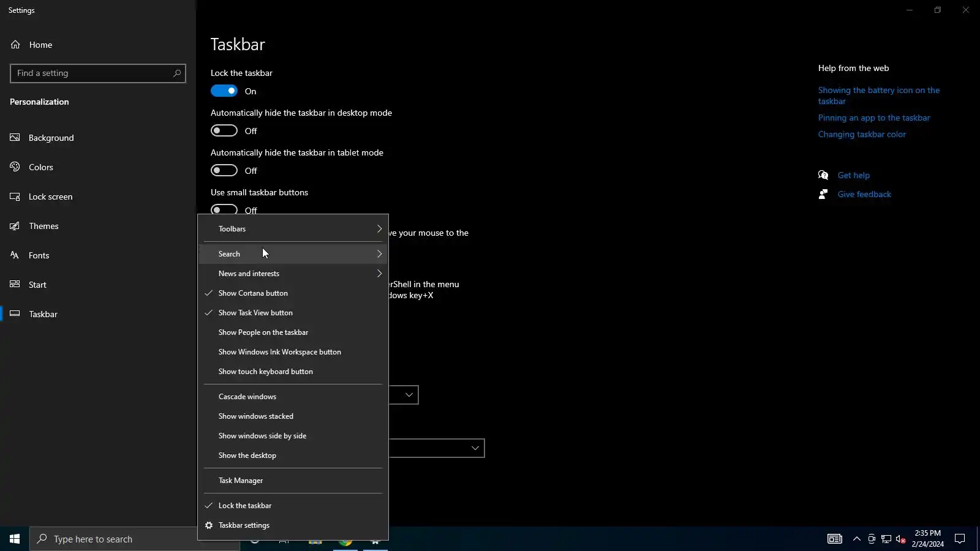
Task: Show hidden tray icons chevron
Action: tap(857, 539)
